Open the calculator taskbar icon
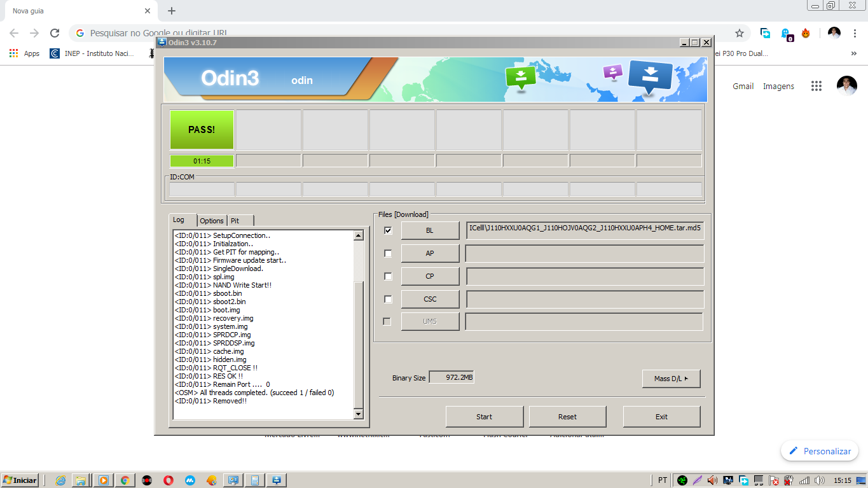868x488 pixels. point(255,480)
